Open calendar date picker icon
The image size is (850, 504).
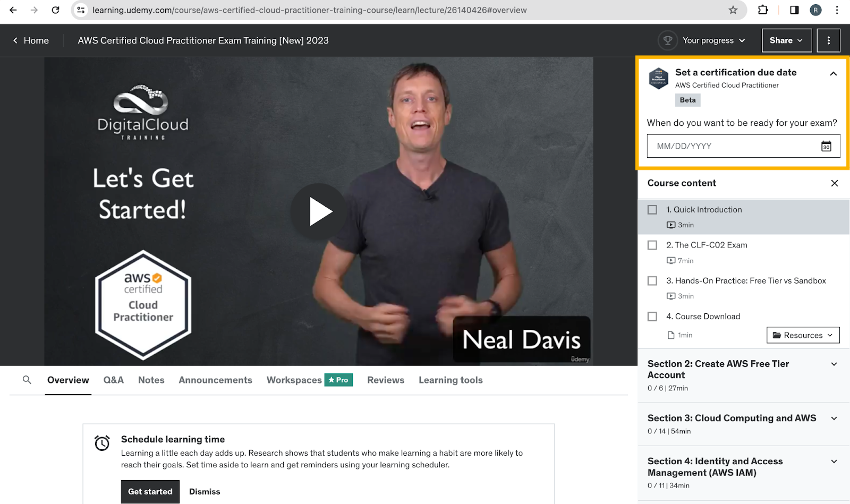(x=826, y=146)
